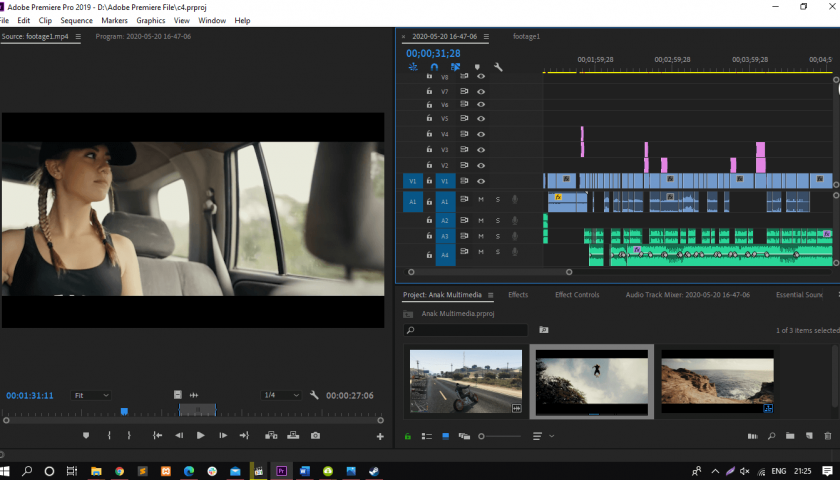Open the 1/4 playback resolution dropdown
This screenshot has width=840, height=480.
(x=282, y=395)
